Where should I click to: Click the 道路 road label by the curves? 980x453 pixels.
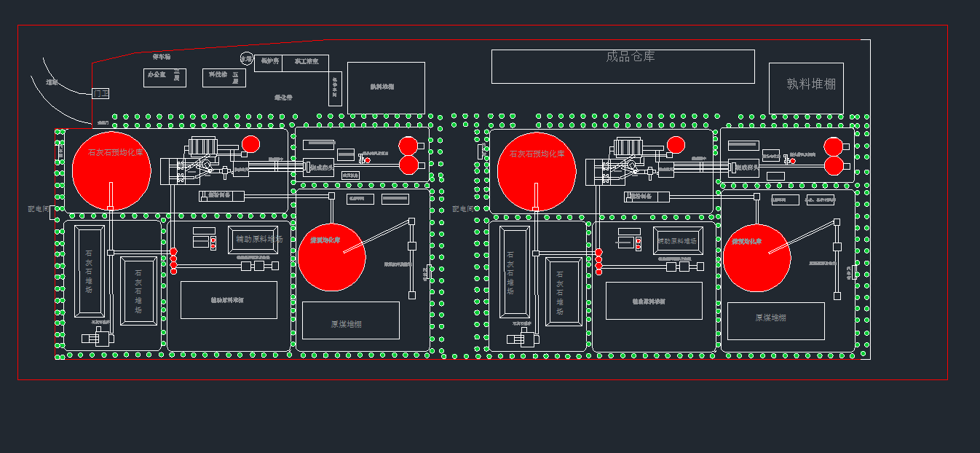52,82
